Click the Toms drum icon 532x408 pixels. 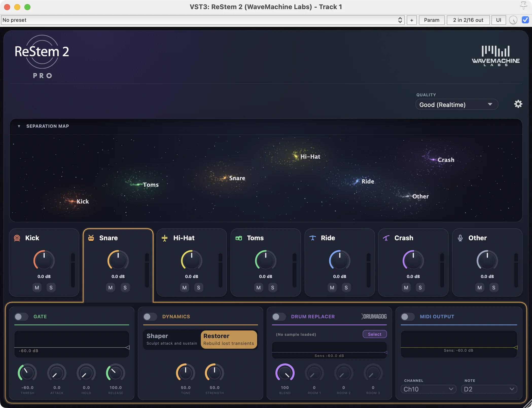coord(239,238)
